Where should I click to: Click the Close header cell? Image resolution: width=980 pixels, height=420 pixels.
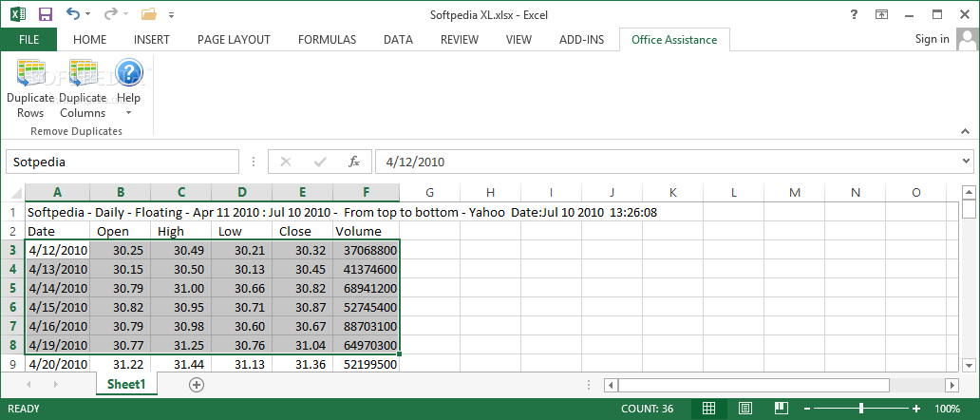coord(303,231)
